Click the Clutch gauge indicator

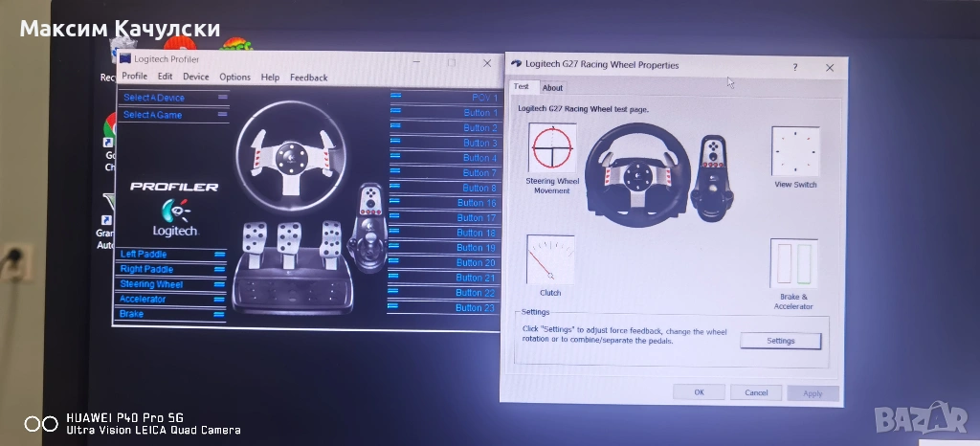(x=550, y=260)
